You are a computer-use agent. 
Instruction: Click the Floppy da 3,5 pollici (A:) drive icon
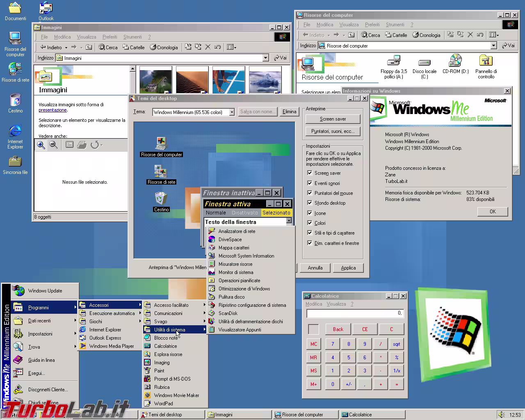(394, 67)
